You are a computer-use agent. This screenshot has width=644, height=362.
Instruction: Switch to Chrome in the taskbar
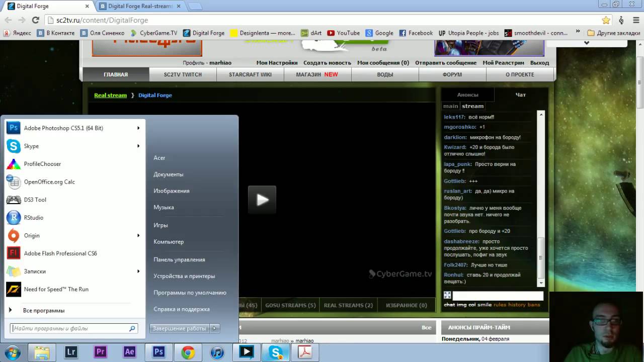pos(188,352)
